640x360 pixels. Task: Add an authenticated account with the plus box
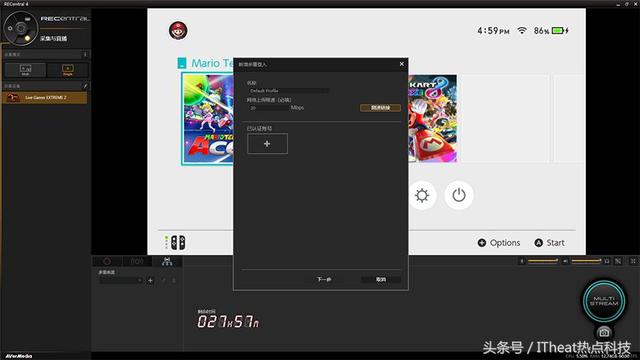267,144
